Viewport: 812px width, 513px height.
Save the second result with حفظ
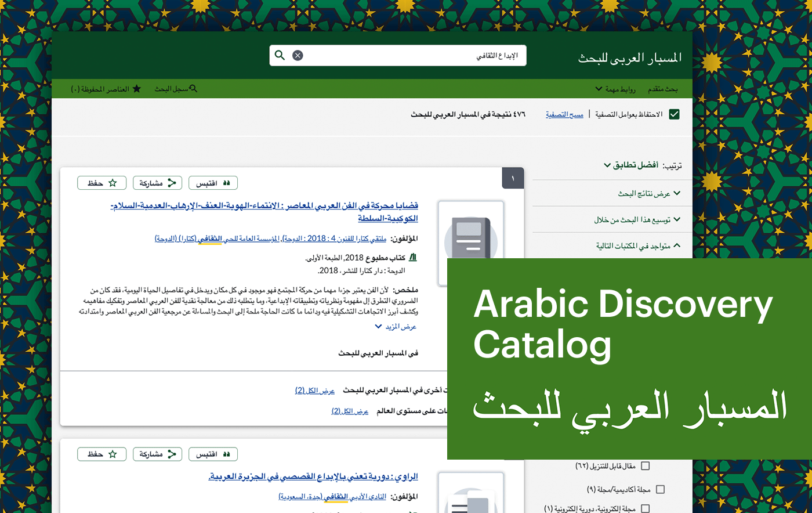[102, 454]
